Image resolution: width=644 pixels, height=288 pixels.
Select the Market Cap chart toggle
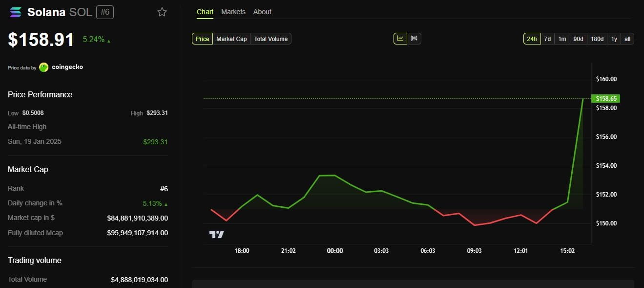click(231, 39)
